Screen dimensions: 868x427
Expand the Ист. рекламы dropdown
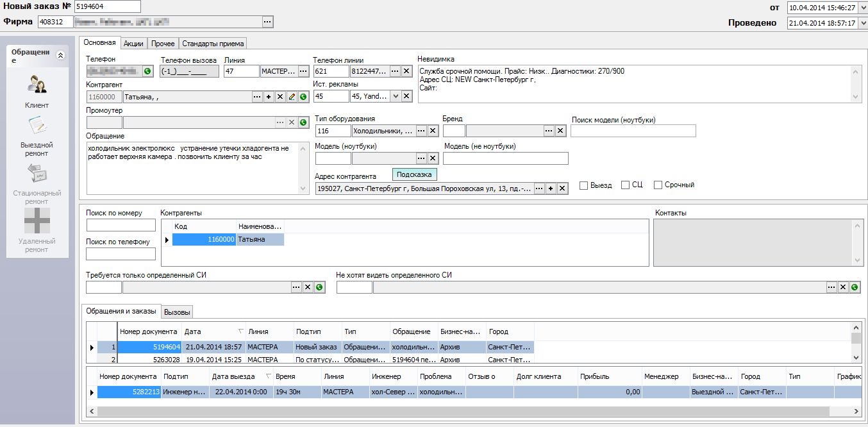[395, 97]
